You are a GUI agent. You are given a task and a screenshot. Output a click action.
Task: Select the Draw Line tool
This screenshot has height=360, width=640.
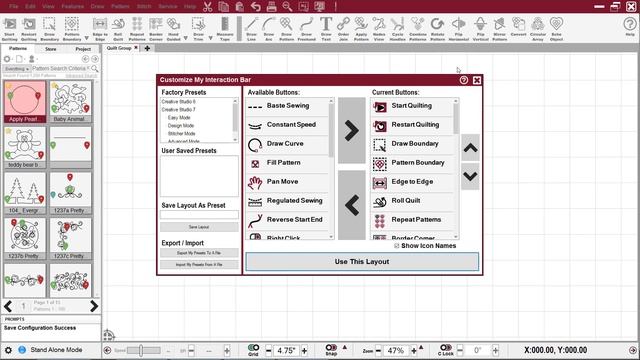click(251, 29)
